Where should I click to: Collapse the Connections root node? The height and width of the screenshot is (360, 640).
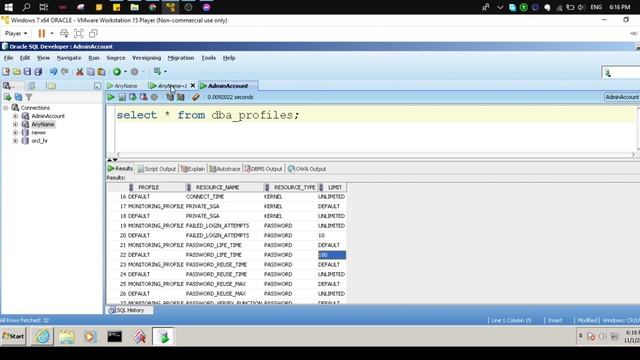[6, 108]
